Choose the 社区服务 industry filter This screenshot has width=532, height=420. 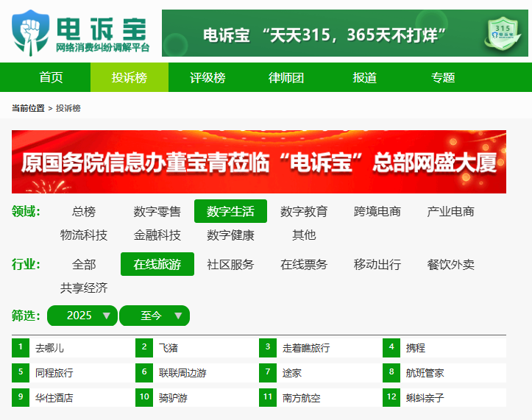pyautogui.click(x=230, y=264)
